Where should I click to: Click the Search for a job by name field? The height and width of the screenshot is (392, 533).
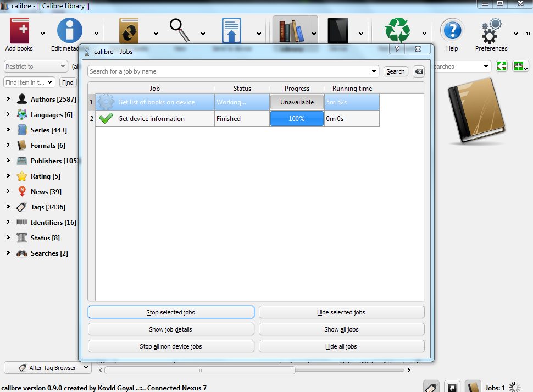(x=233, y=71)
